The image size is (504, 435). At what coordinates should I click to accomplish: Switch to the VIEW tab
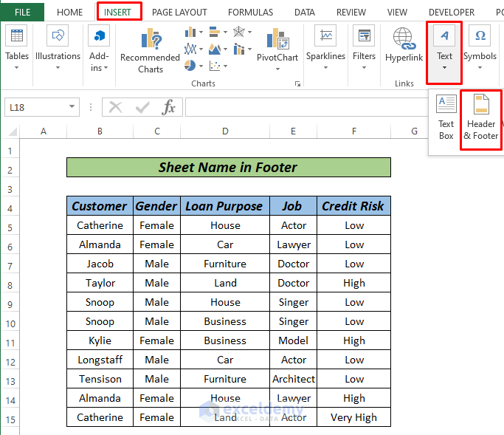(397, 13)
